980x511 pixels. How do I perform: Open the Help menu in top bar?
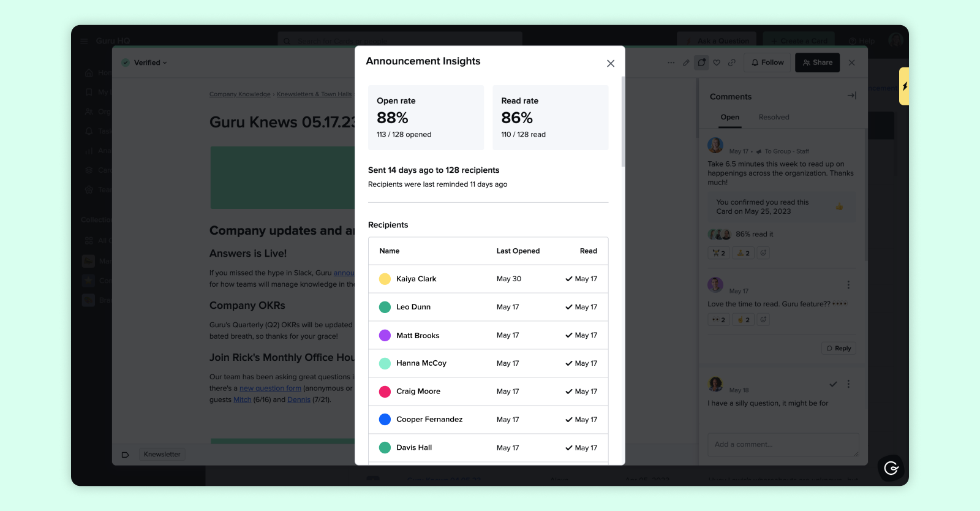[x=862, y=41]
